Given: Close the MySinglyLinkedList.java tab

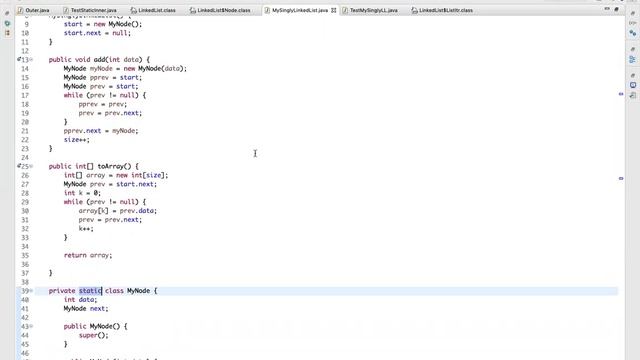Looking at the screenshot, I should pyautogui.click(x=333, y=10).
